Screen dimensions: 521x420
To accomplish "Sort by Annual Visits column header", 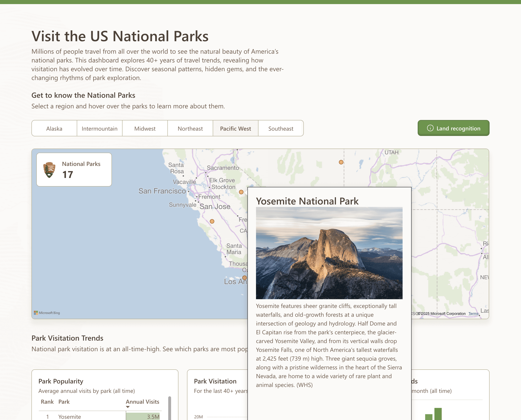I will [x=142, y=402].
